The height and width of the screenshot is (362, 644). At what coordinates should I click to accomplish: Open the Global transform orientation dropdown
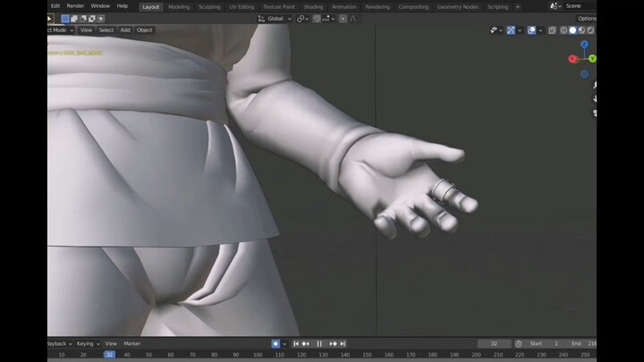click(275, 18)
